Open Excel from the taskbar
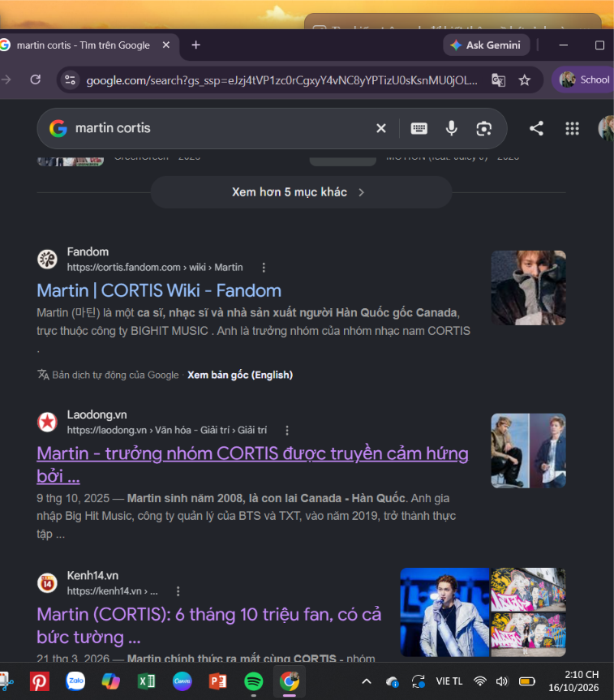The image size is (614, 700). click(x=146, y=681)
